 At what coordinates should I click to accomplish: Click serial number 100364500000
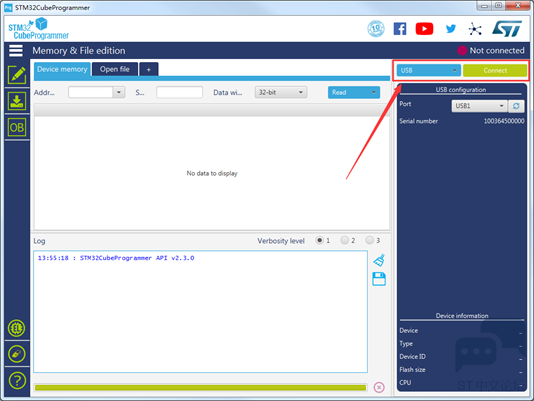pyautogui.click(x=504, y=121)
